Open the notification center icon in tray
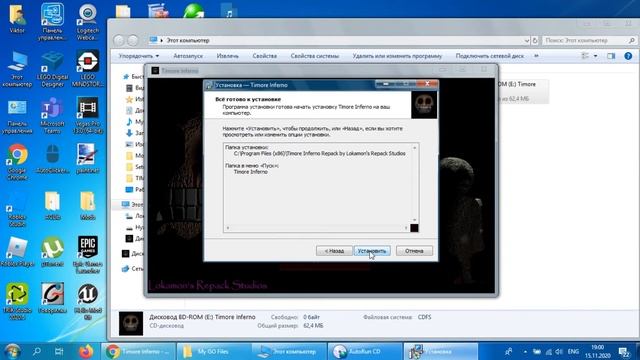The height and width of the screenshot is (360, 640). pyautogui.click(x=624, y=351)
